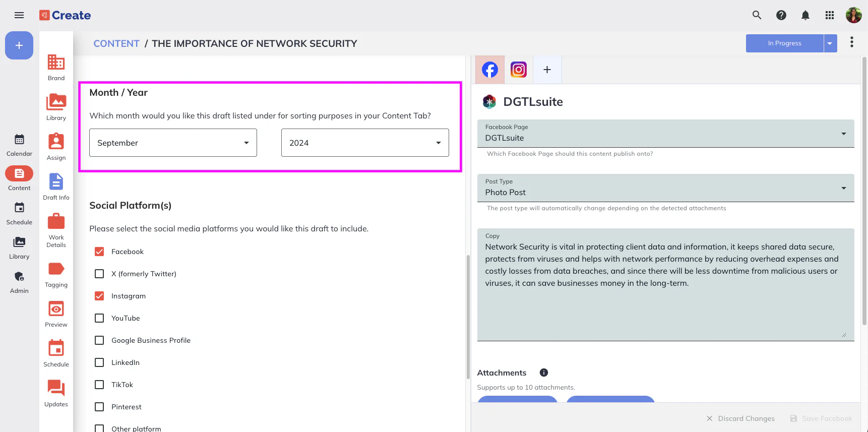This screenshot has height=432, width=868.
Task: Tick the LinkedIn platform checkbox
Action: (x=99, y=362)
